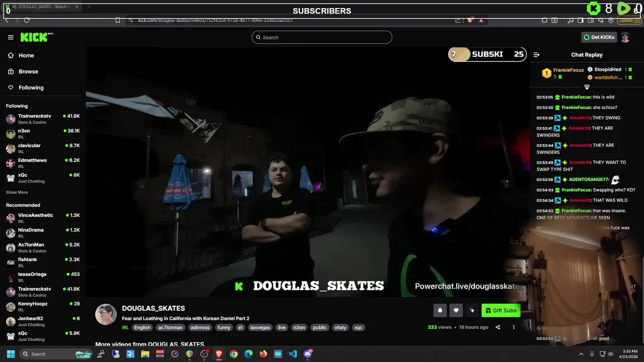The width and height of the screenshot is (644, 362).
Task: Open the tessaOrtega recommended channel
Action: [x=43, y=277]
